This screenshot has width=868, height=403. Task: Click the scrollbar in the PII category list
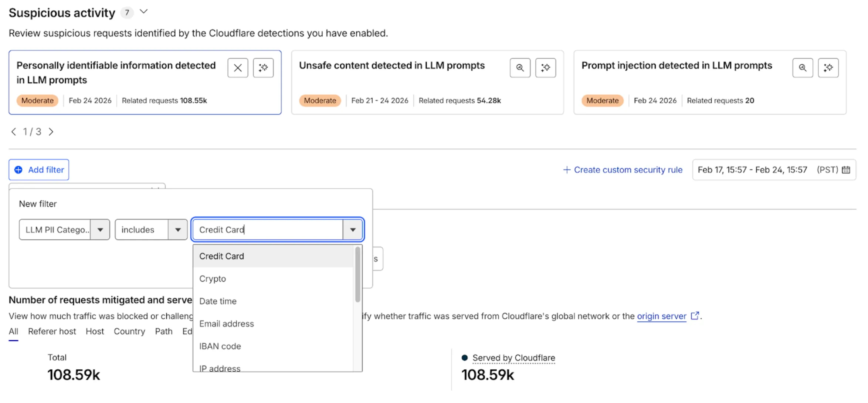pyautogui.click(x=357, y=274)
